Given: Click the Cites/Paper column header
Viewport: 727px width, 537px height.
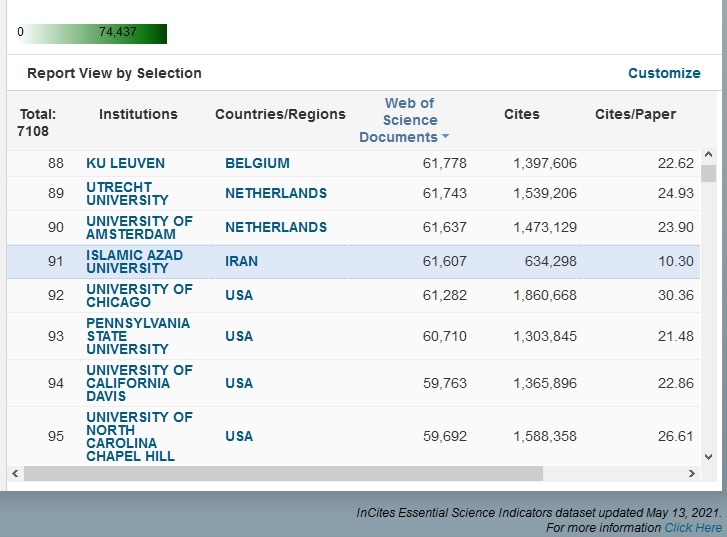Looking at the screenshot, I should tap(635, 114).
